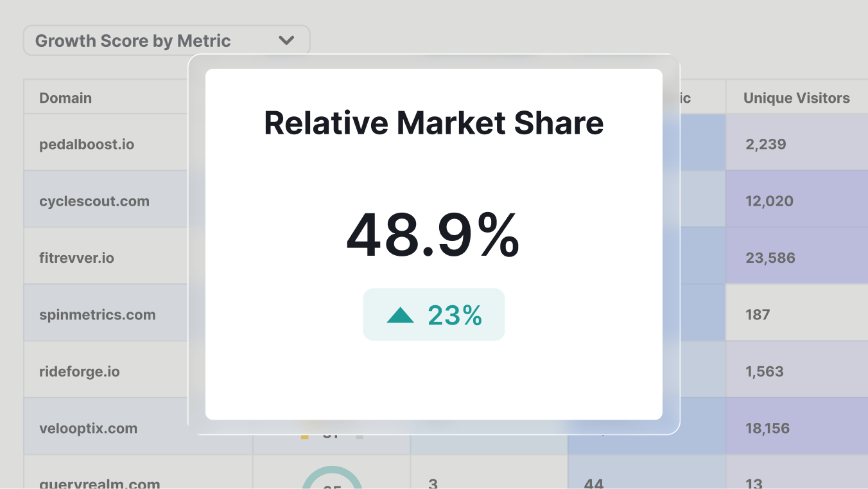The image size is (868, 489).
Task: Select the Domain column header
Action: 65,98
